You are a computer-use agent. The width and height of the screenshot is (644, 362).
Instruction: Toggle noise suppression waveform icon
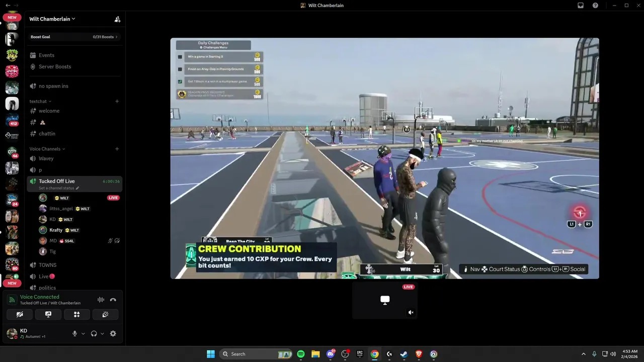(x=101, y=300)
